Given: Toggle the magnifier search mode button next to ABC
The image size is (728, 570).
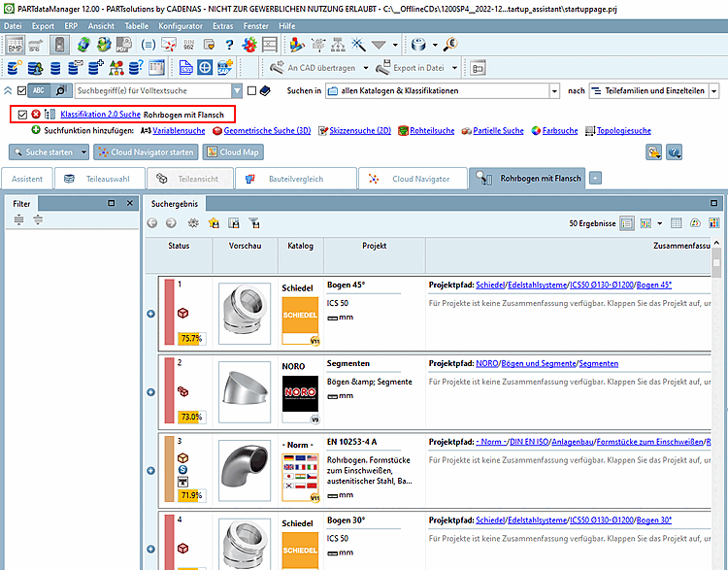Looking at the screenshot, I should pos(61,90).
